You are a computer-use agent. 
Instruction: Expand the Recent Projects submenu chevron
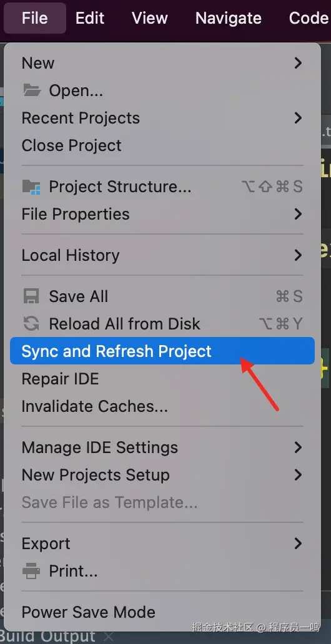click(299, 118)
